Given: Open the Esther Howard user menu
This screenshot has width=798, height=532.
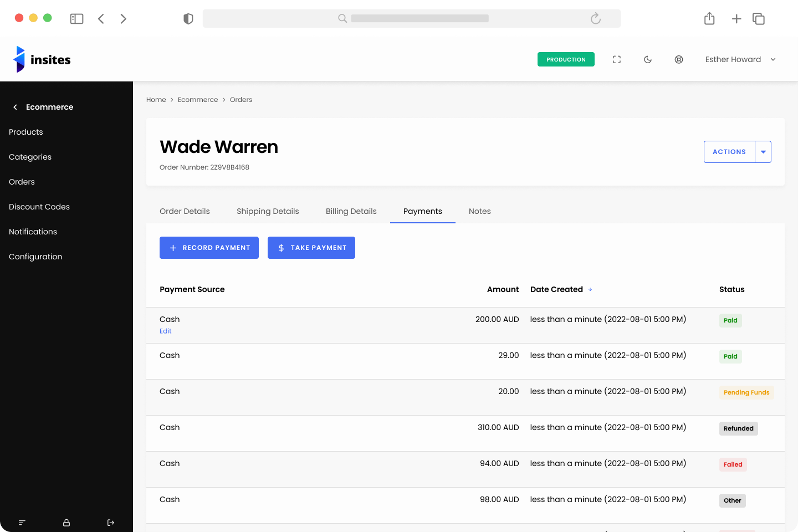Looking at the screenshot, I should (x=740, y=59).
